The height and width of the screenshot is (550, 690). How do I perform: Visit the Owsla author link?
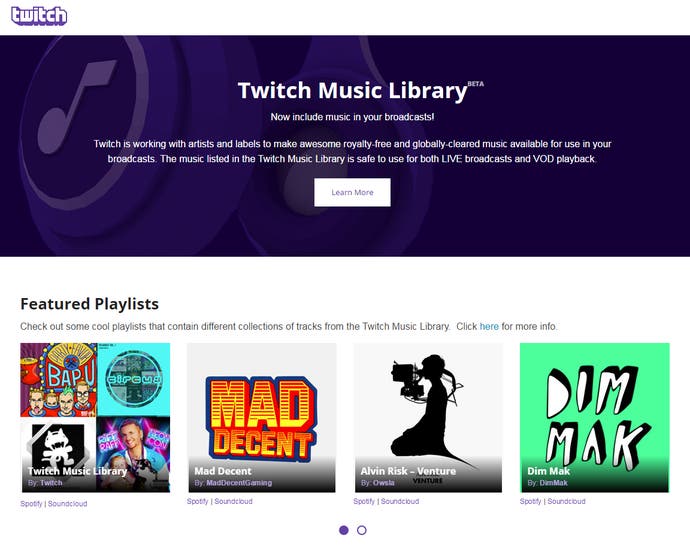pos(383,483)
